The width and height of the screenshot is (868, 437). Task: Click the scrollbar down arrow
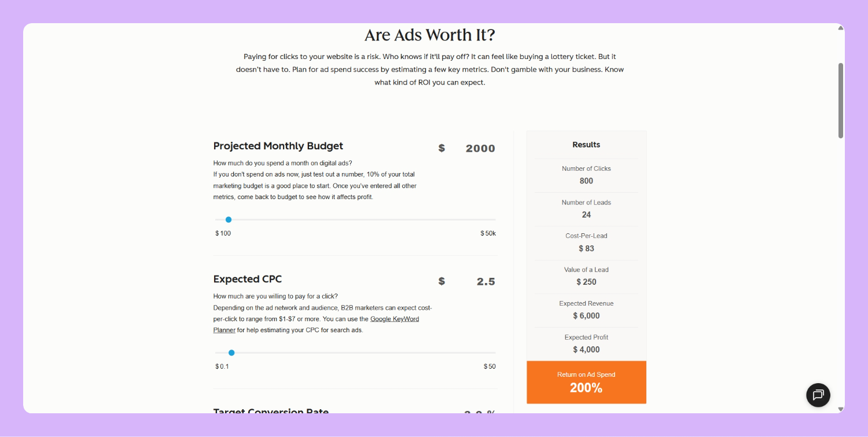pyautogui.click(x=841, y=409)
